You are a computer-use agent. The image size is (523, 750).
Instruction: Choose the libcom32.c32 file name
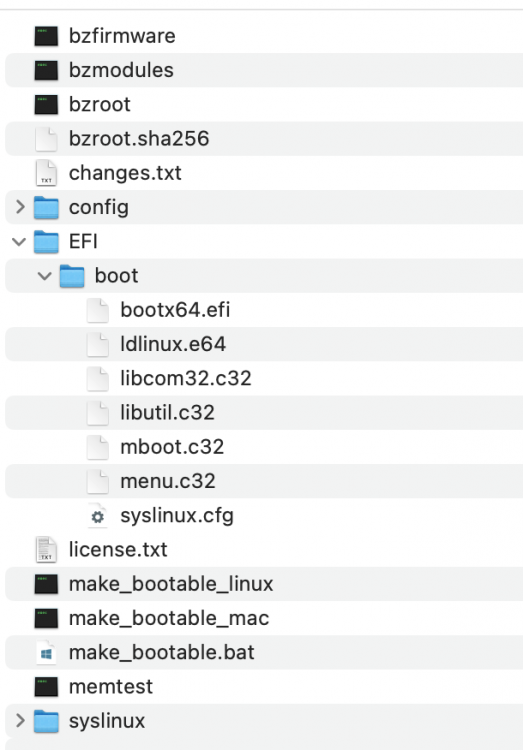click(x=186, y=378)
